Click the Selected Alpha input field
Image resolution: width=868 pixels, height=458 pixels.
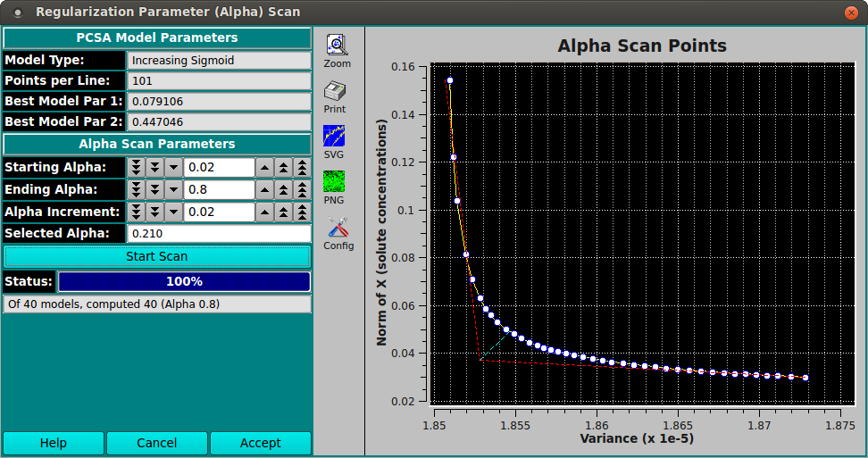(x=219, y=233)
